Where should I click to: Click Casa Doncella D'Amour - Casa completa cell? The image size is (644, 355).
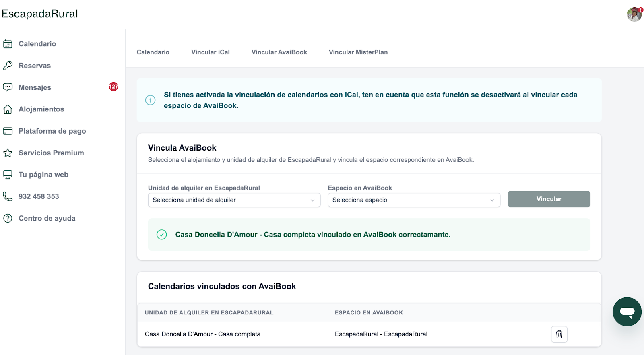point(203,334)
